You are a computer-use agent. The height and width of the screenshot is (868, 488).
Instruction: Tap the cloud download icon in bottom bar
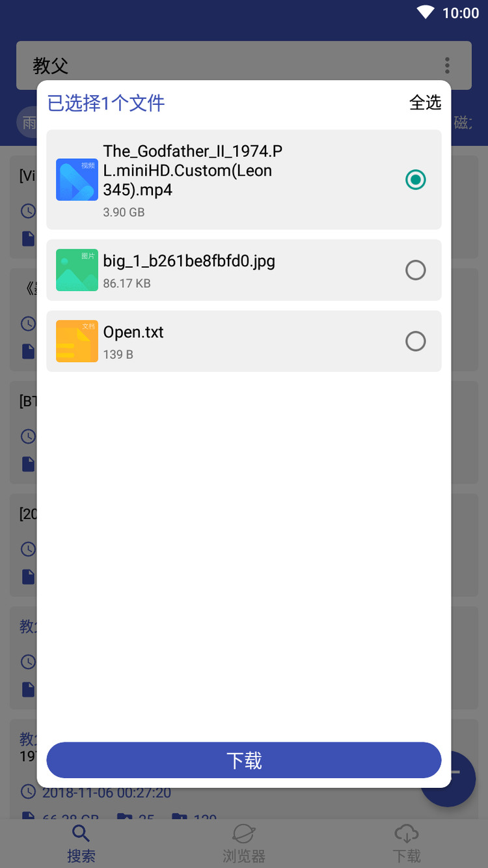pyautogui.click(x=406, y=833)
